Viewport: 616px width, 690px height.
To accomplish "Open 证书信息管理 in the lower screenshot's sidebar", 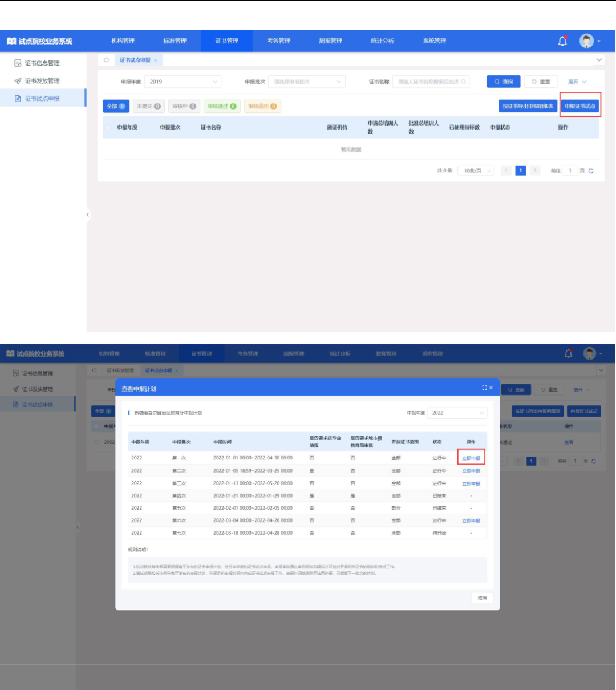I will point(38,373).
